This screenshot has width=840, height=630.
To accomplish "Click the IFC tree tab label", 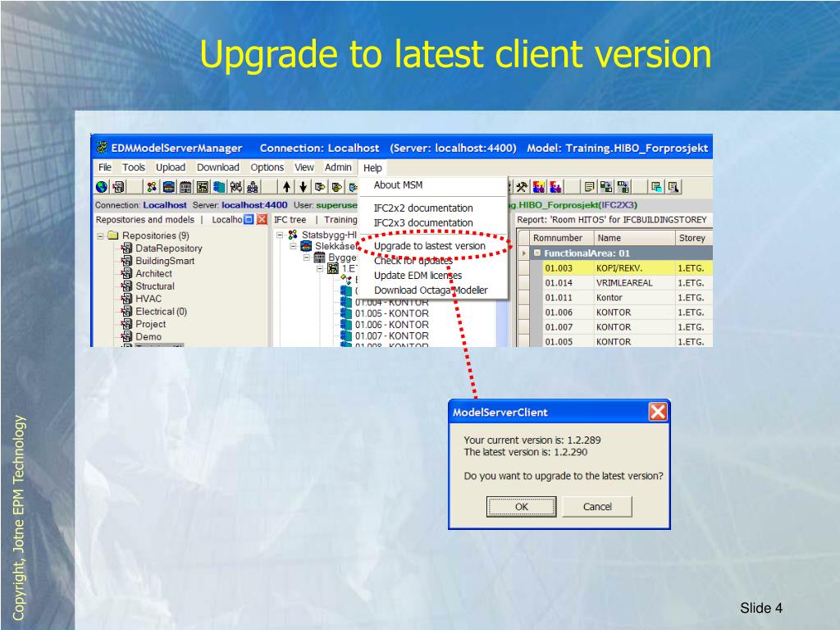I will [290, 220].
